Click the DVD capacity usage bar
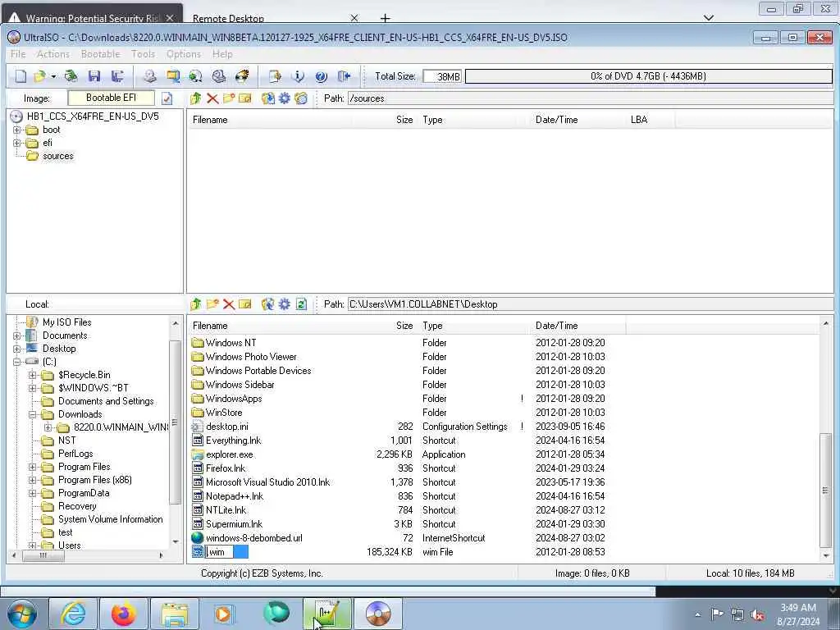This screenshot has height=630, width=840. (x=648, y=76)
